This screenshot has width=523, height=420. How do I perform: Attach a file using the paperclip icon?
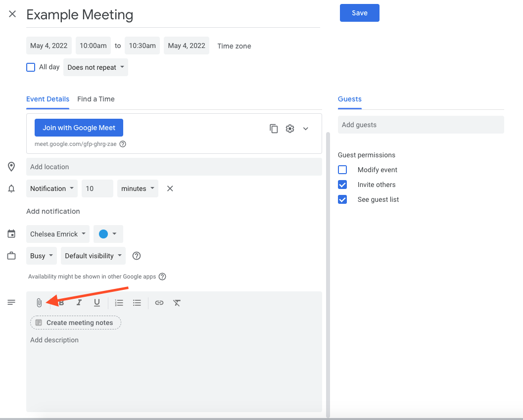(x=39, y=302)
